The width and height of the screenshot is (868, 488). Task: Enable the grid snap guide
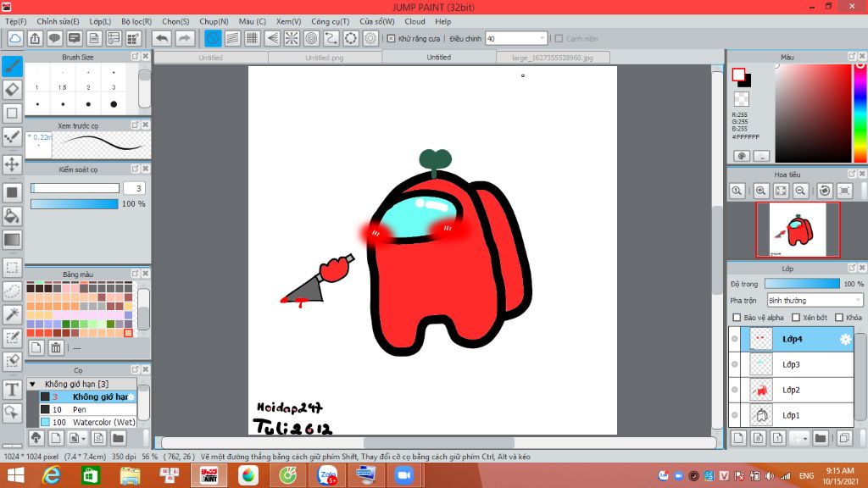tap(253, 38)
